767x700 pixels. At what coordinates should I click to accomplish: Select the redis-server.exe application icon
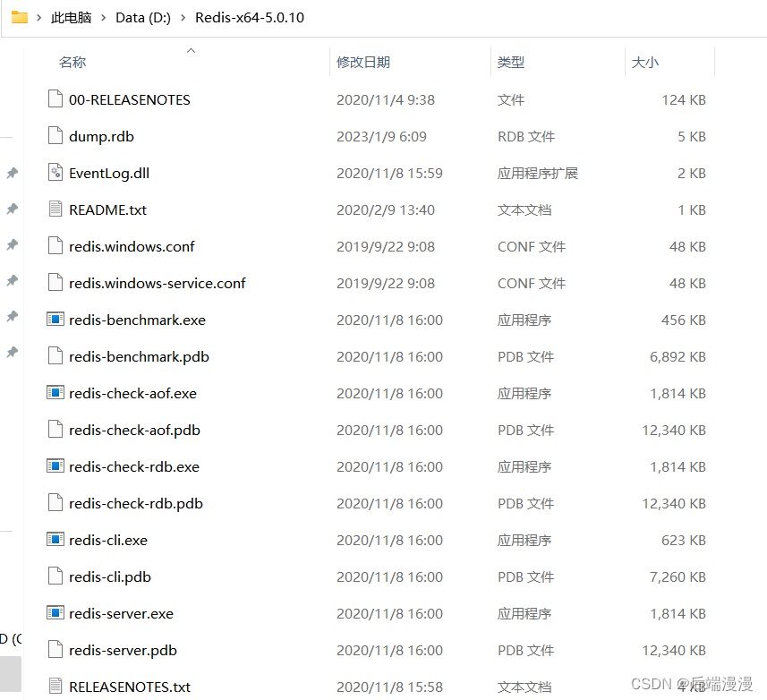pos(55,612)
